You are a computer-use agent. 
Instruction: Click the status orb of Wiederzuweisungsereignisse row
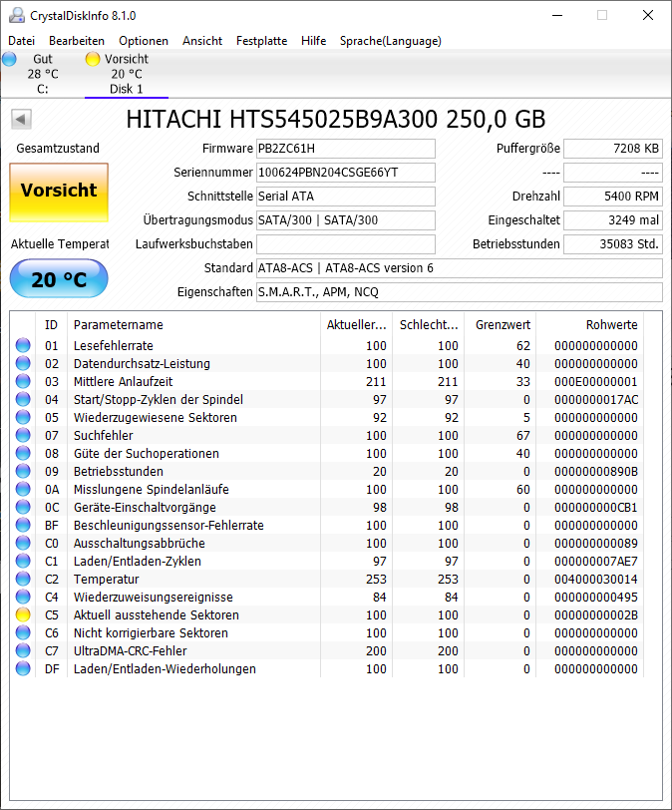tap(23, 597)
